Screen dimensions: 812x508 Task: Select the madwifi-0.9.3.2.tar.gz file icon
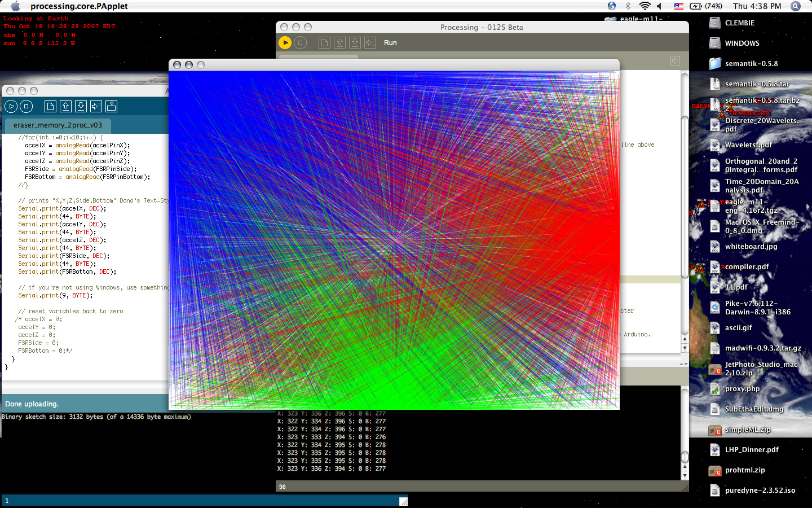[715, 348]
